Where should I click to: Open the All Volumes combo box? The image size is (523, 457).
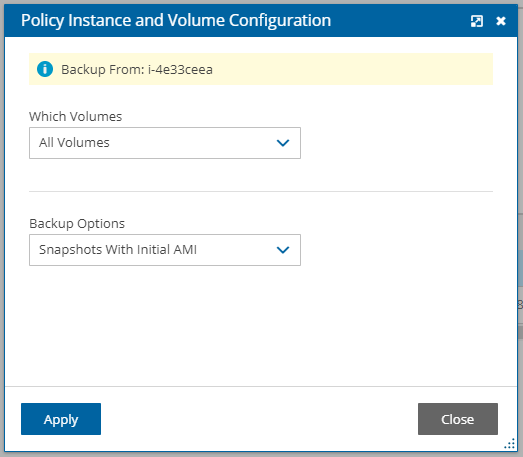coord(165,143)
